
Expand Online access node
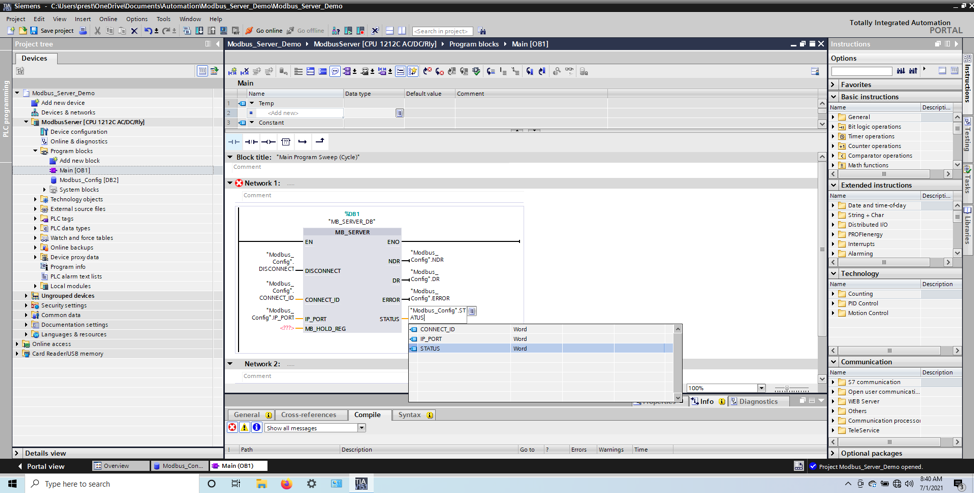click(17, 344)
